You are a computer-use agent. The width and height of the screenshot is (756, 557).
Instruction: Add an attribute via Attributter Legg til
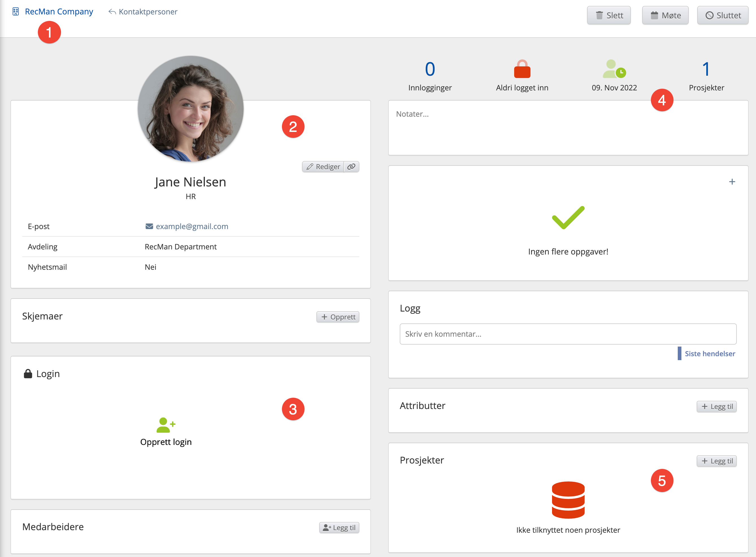[716, 406]
